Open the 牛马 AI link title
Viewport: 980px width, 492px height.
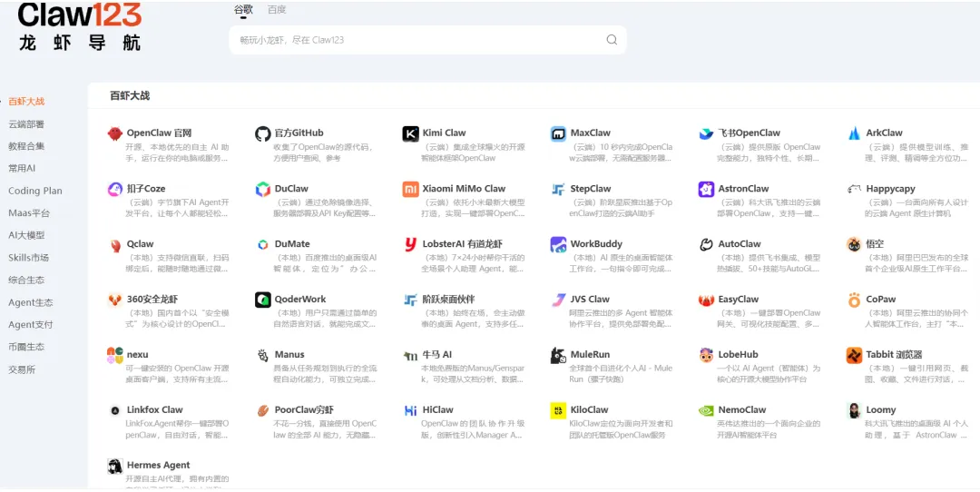pos(436,354)
